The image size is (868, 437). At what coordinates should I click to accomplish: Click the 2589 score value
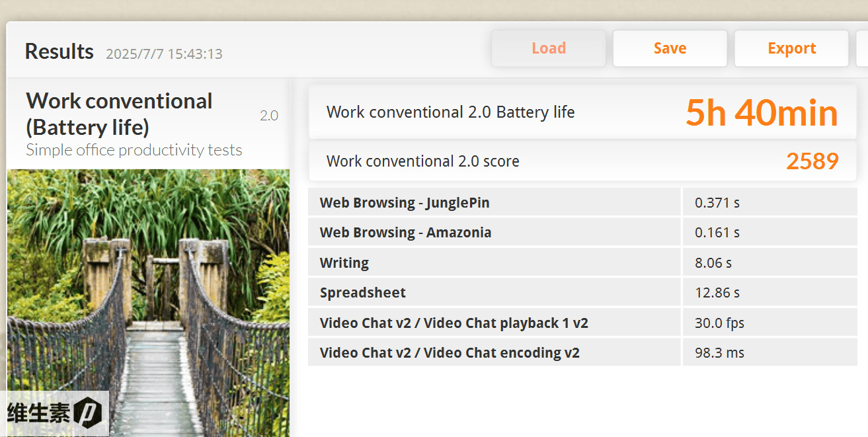[x=812, y=161]
